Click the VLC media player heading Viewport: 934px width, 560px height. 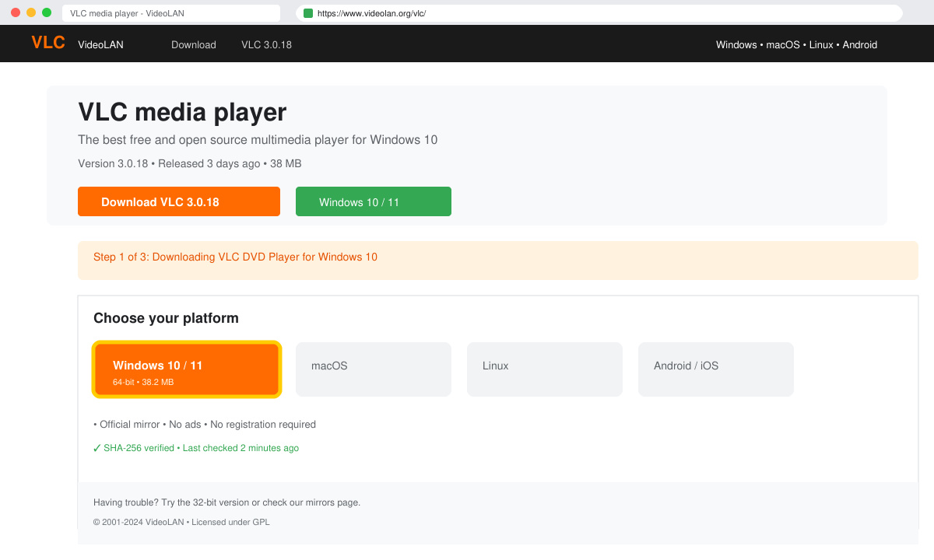(x=182, y=113)
